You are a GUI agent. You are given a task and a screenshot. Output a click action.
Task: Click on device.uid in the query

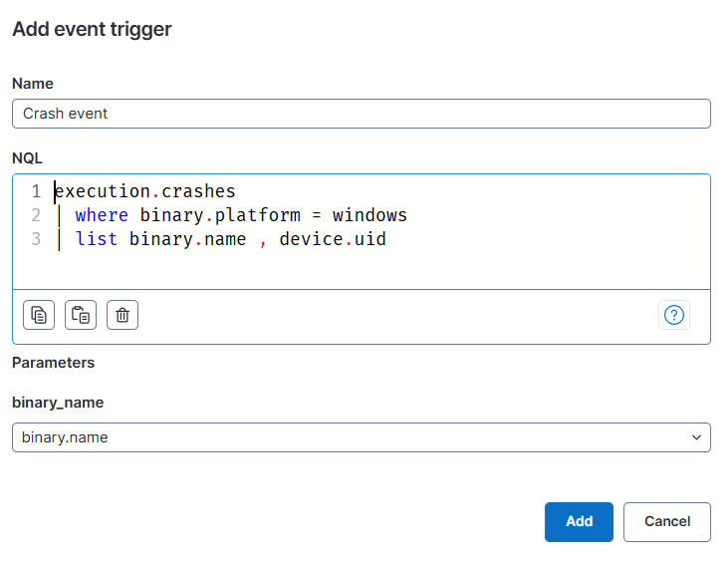click(333, 239)
